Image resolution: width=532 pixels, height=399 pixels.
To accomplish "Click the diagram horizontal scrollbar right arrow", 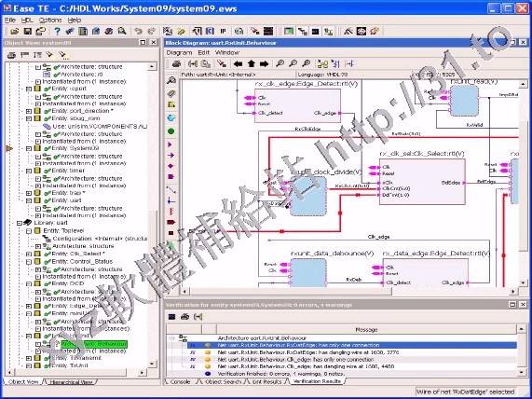I will pos(512,291).
